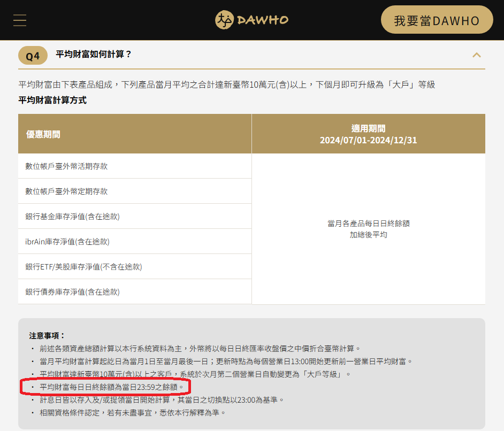Toggle the 平均財富如何計算？ question title
This screenshot has height=431, width=504.
coord(94,55)
